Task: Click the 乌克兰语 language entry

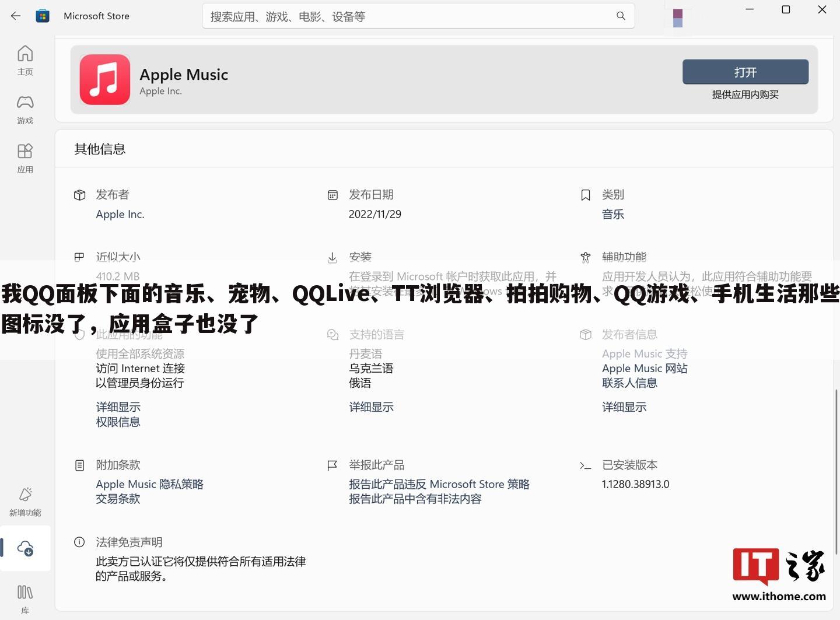Action: pos(371,369)
